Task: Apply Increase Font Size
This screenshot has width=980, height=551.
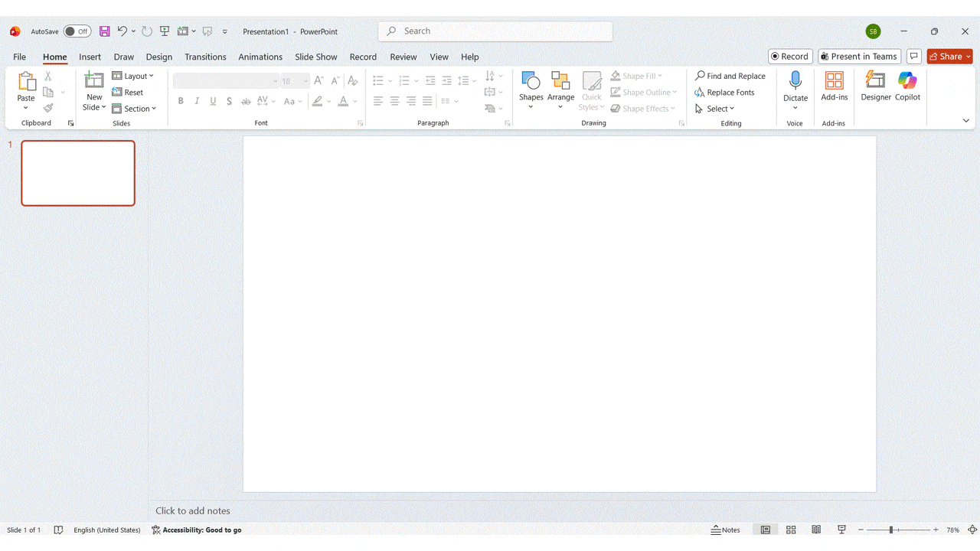Action: point(318,80)
